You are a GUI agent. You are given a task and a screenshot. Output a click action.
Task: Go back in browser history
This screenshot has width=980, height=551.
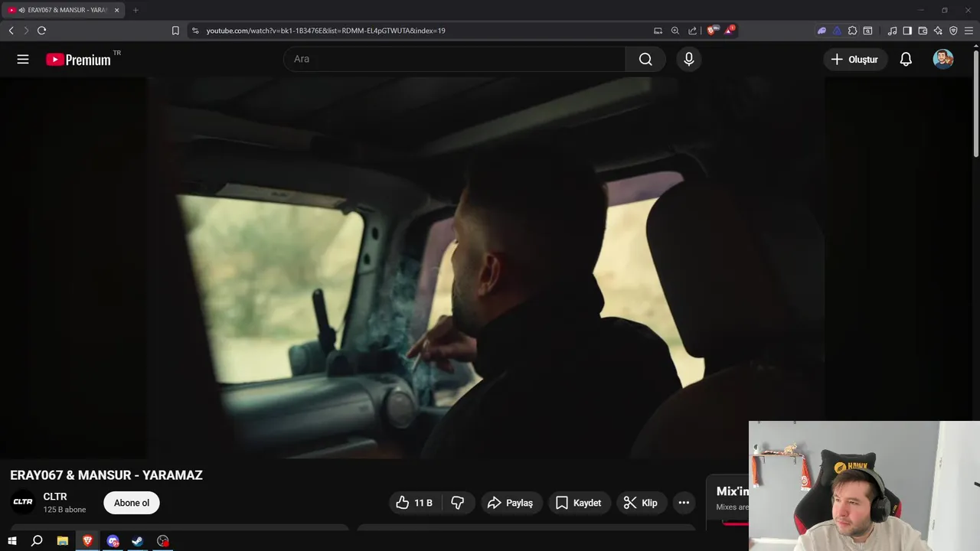(11, 31)
